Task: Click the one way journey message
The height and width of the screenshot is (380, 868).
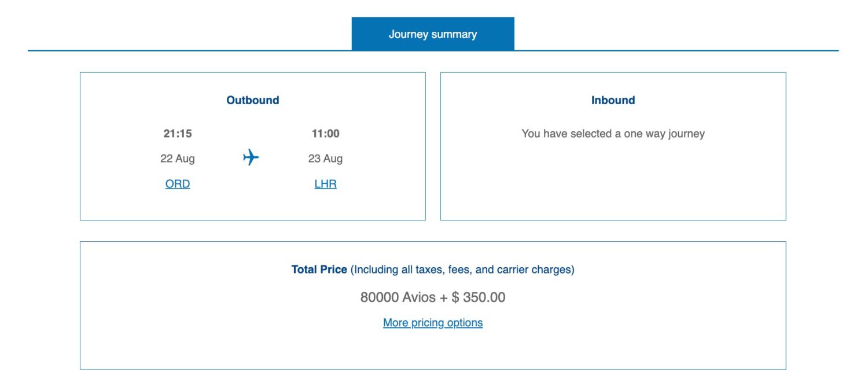Action: pos(613,134)
